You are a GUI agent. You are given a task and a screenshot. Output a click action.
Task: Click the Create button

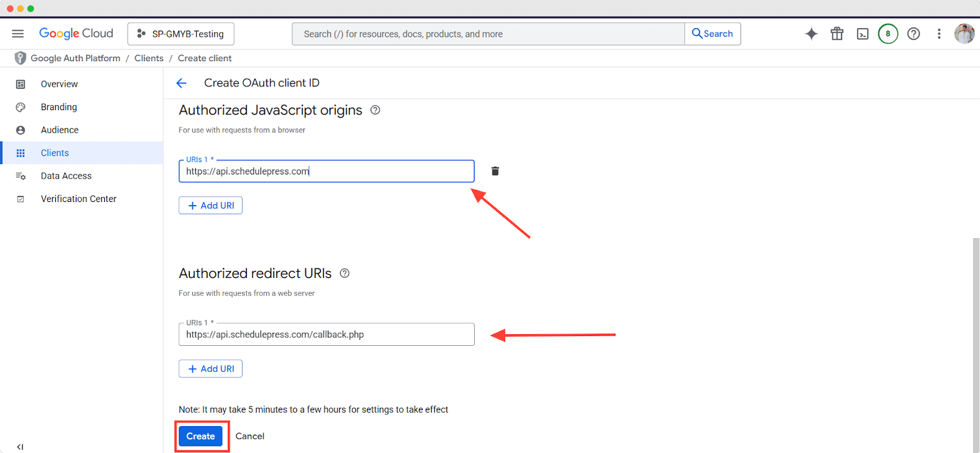(x=201, y=436)
